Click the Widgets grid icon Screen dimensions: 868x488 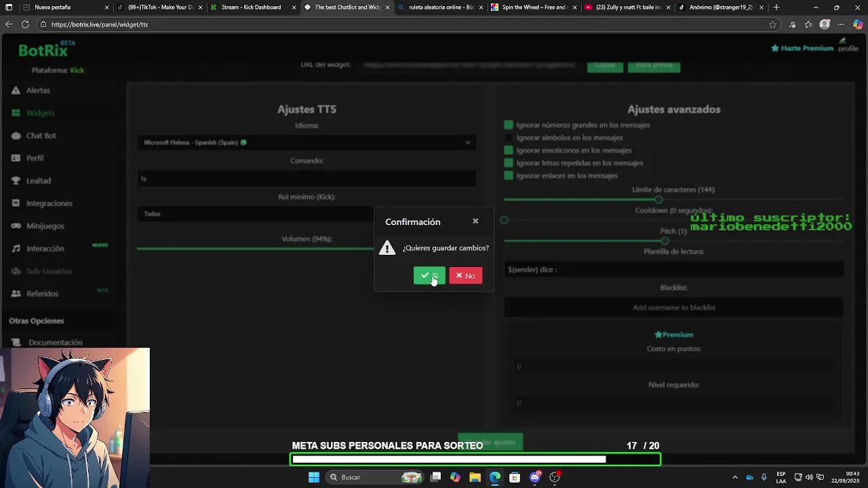click(x=16, y=113)
